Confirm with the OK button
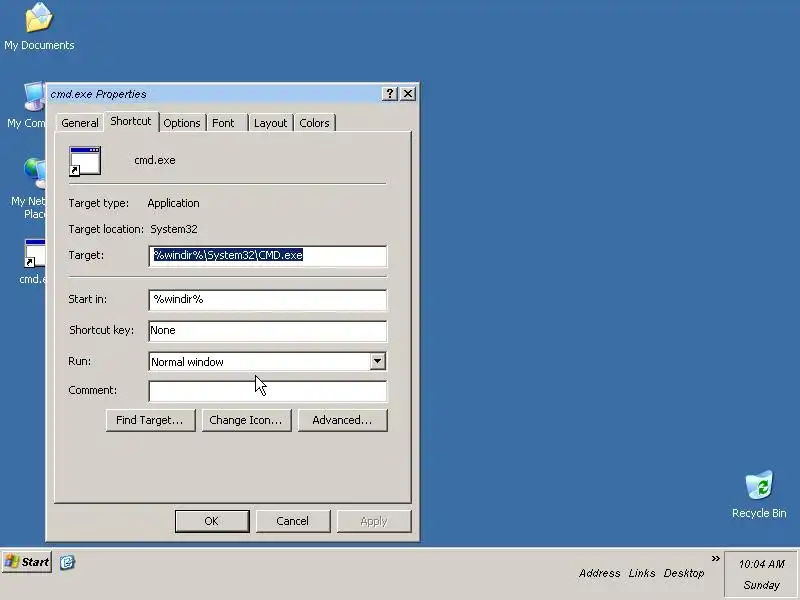Image resolution: width=800 pixels, height=600 pixels. (x=212, y=521)
